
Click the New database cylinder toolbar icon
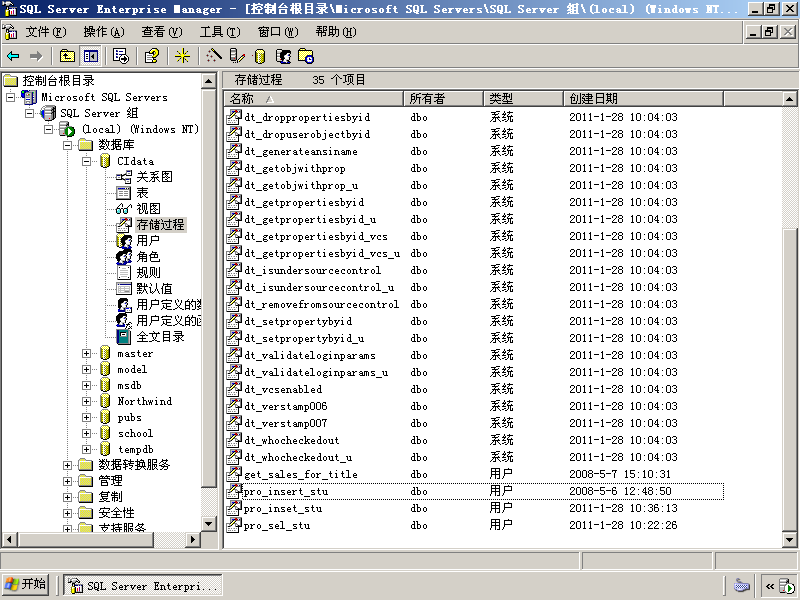tap(260, 56)
